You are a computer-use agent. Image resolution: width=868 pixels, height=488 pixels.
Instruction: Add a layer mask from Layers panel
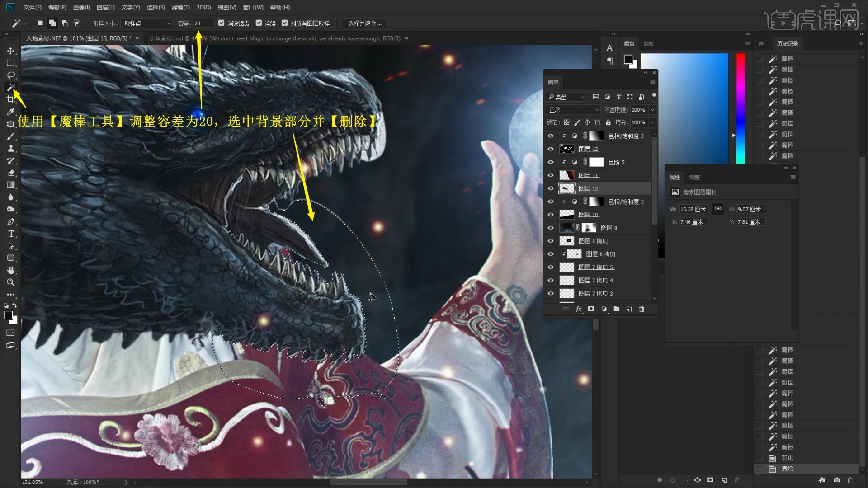click(x=591, y=309)
